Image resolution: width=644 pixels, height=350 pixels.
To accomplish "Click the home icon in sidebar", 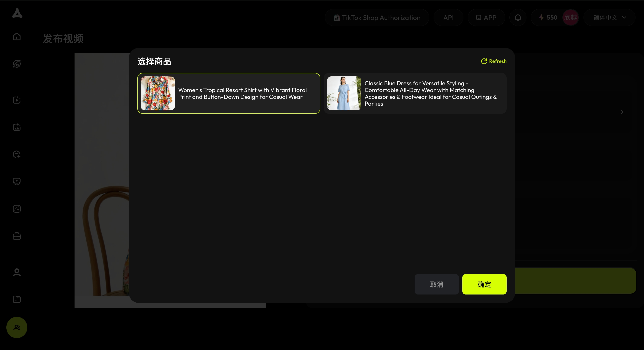I will pyautogui.click(x=17, y=37).
